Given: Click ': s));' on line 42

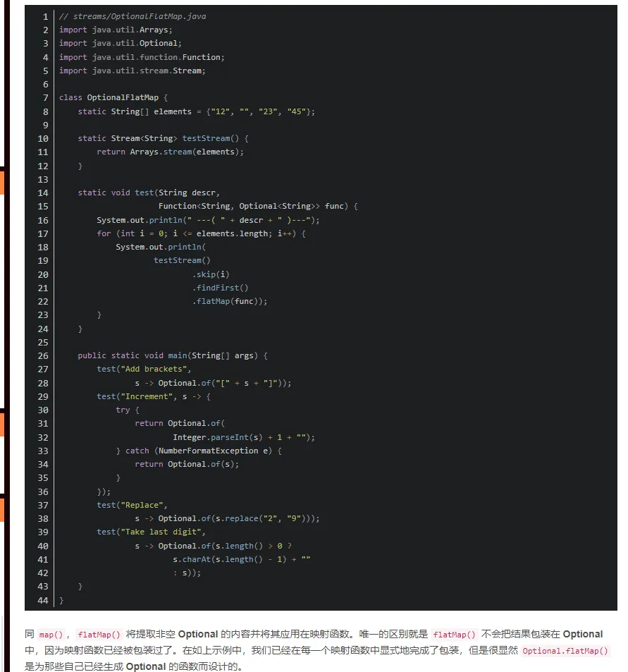Looking at the screenshot, I should pos(187,573).
